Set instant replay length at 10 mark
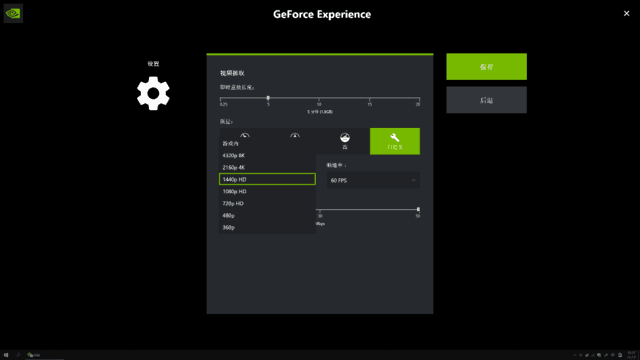 (x=319, y=98)
